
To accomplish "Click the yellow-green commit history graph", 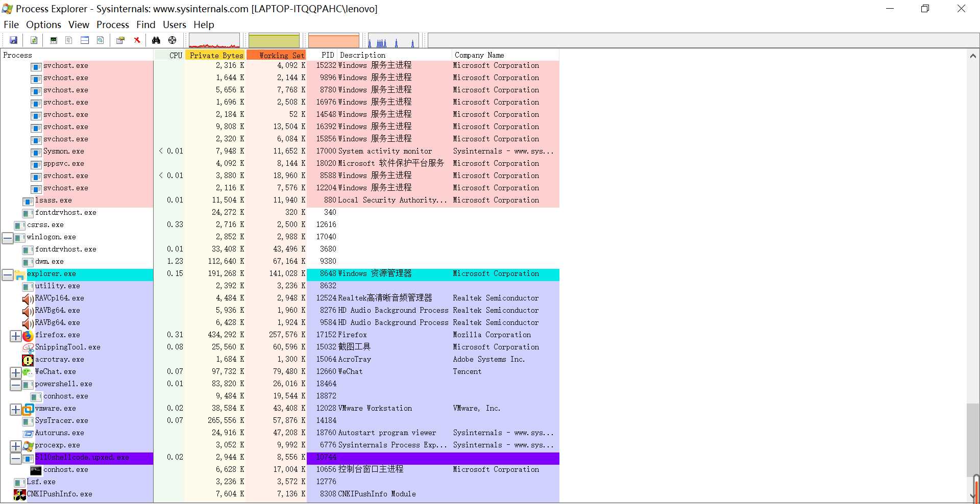I will 274,40.
